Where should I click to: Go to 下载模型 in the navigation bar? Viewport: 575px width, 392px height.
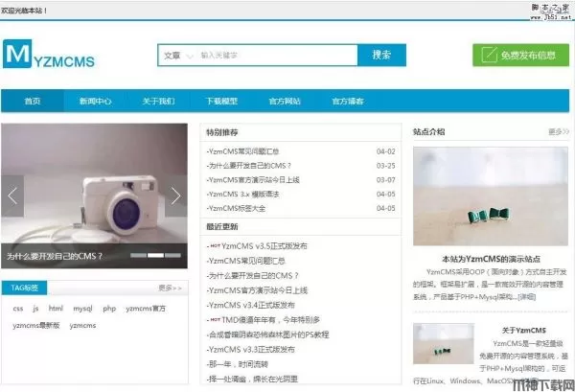click(x=221, y=101)
